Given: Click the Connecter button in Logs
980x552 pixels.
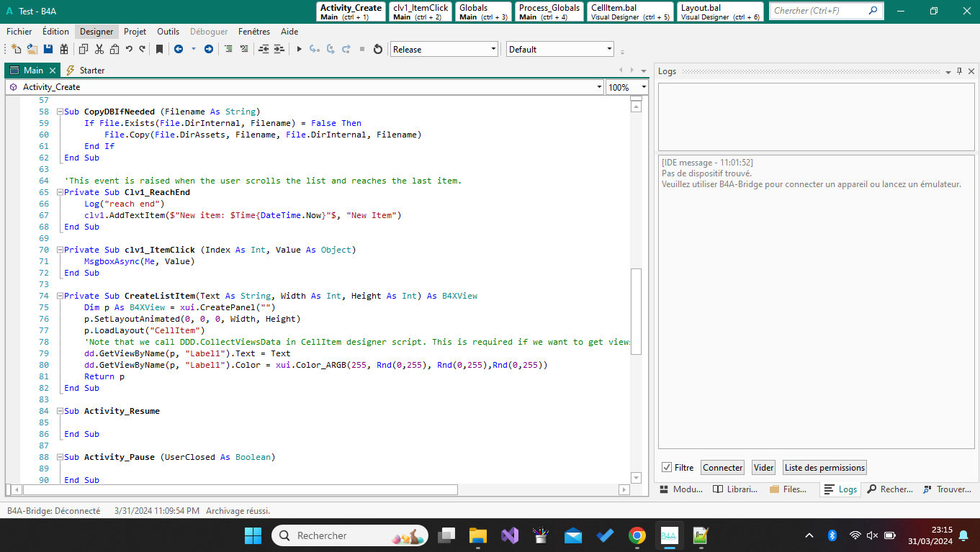Looking at the screenshot, I should pos(723,468).
